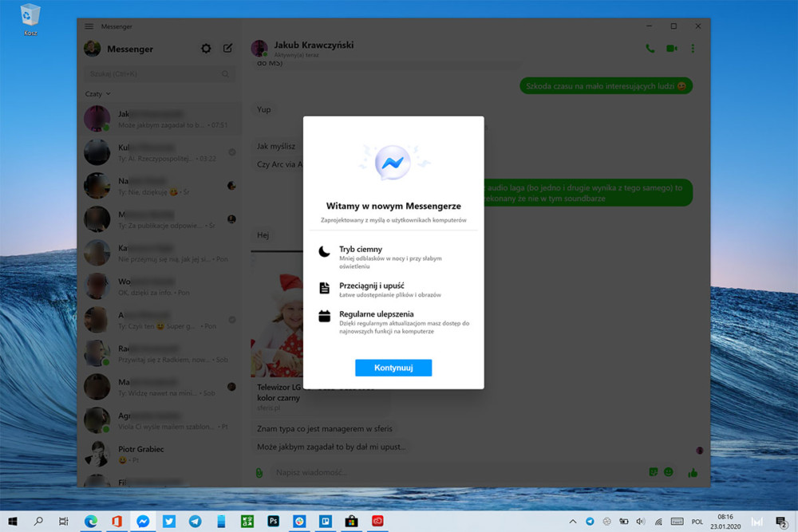The height and width of the screenshot is (532, 798).
Task: Open the Kosz recycle bin on the desktop
Action: [x=30, y=19]
